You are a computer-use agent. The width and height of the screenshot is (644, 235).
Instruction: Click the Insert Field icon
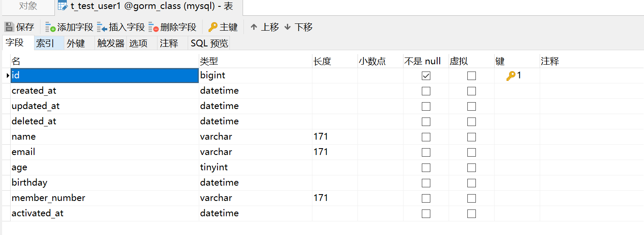[102, 27]
